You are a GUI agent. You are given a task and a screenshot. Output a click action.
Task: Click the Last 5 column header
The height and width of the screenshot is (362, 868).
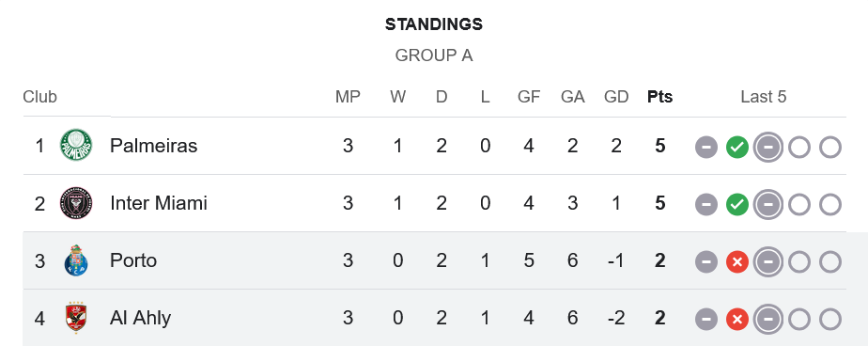point(764,97)
